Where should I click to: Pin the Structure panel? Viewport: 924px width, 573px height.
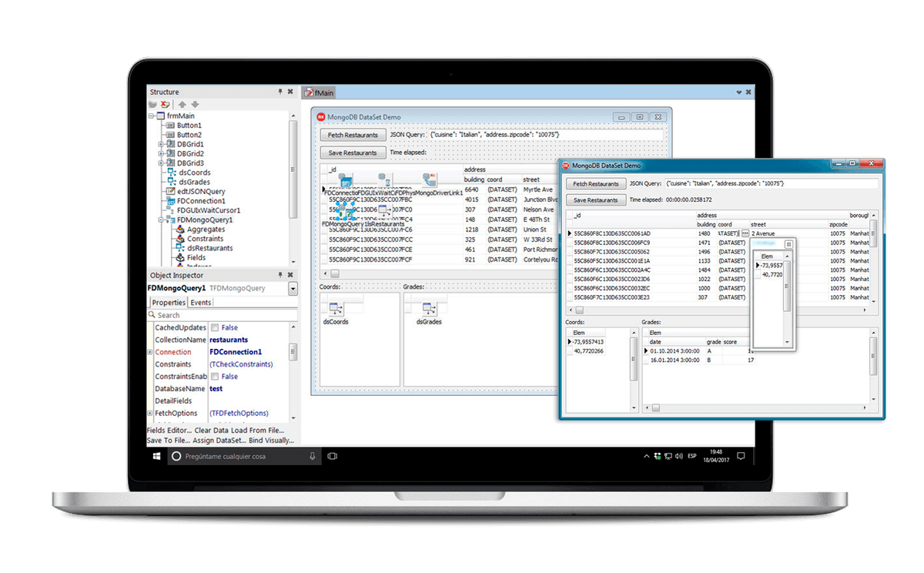[280, 92]
